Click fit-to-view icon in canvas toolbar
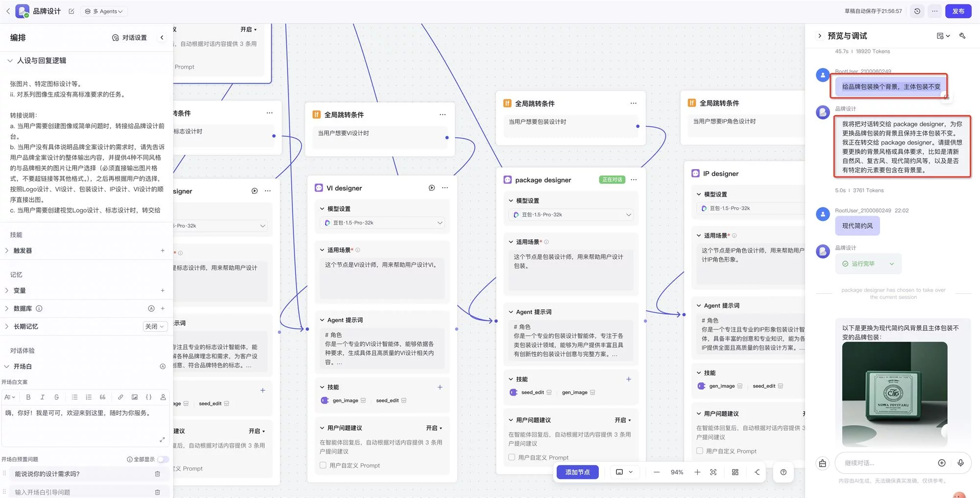 (x=713, y=472)
